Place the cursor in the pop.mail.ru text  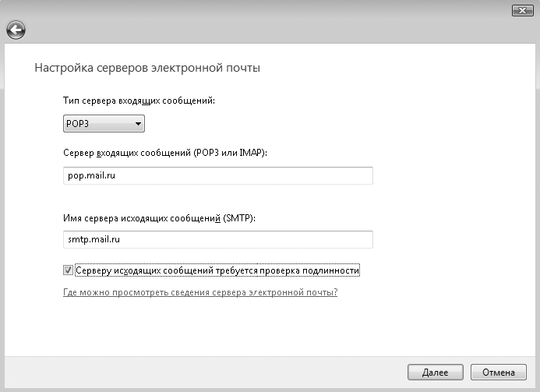pos(92,175)
